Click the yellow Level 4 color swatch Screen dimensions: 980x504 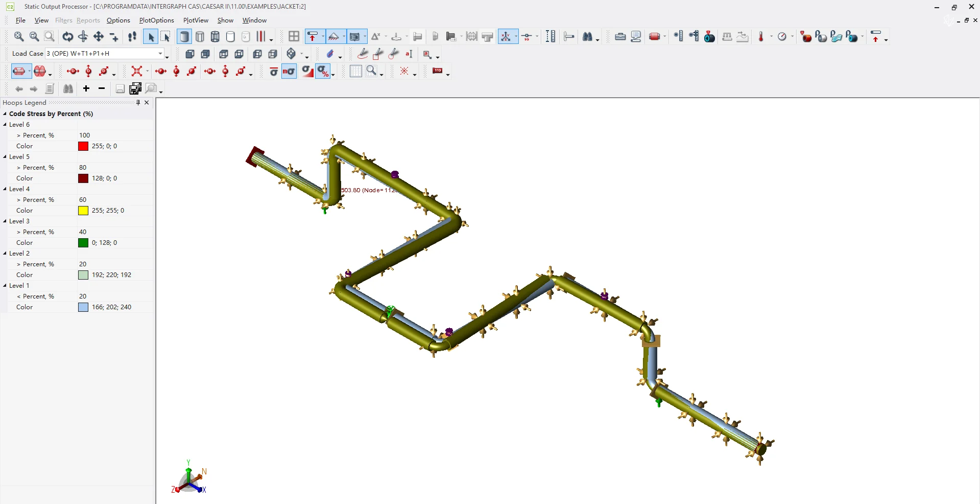click(x=83, y=211)
